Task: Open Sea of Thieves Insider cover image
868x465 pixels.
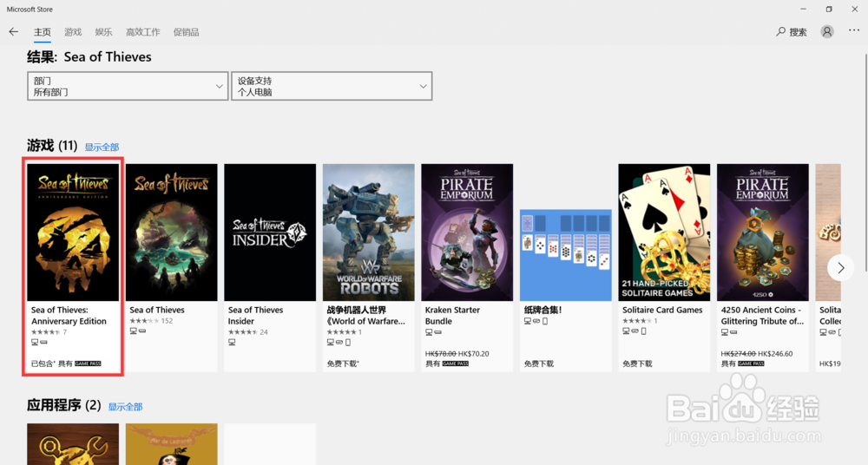Action: tap(270, 232)
